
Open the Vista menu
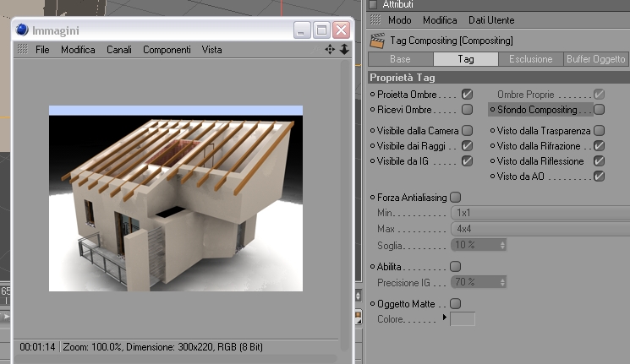click(x=211, y=50)
